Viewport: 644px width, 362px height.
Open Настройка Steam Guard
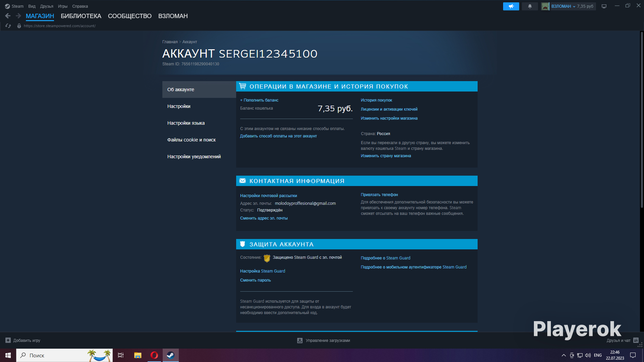click(263, 271)
